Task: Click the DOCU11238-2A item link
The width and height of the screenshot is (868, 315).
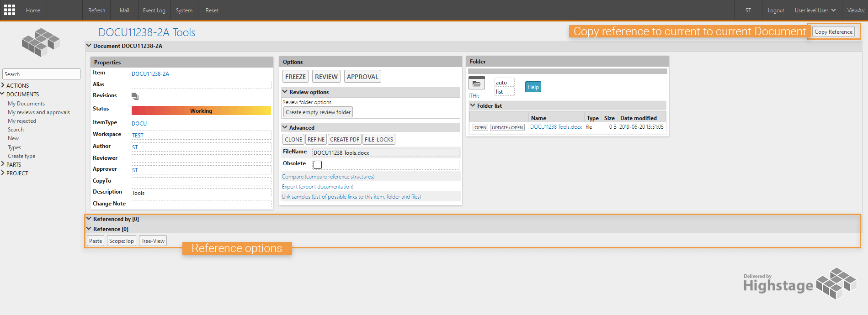Action: [150, 73]
